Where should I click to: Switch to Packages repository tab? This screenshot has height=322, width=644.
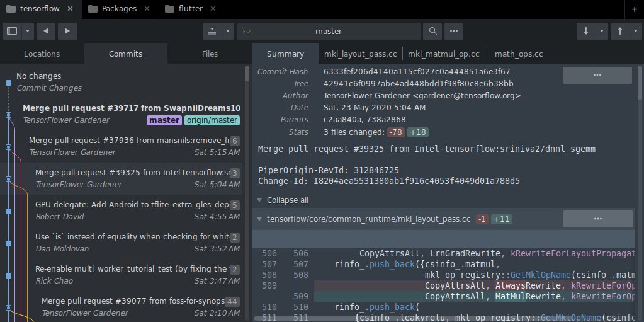point(119,9)
